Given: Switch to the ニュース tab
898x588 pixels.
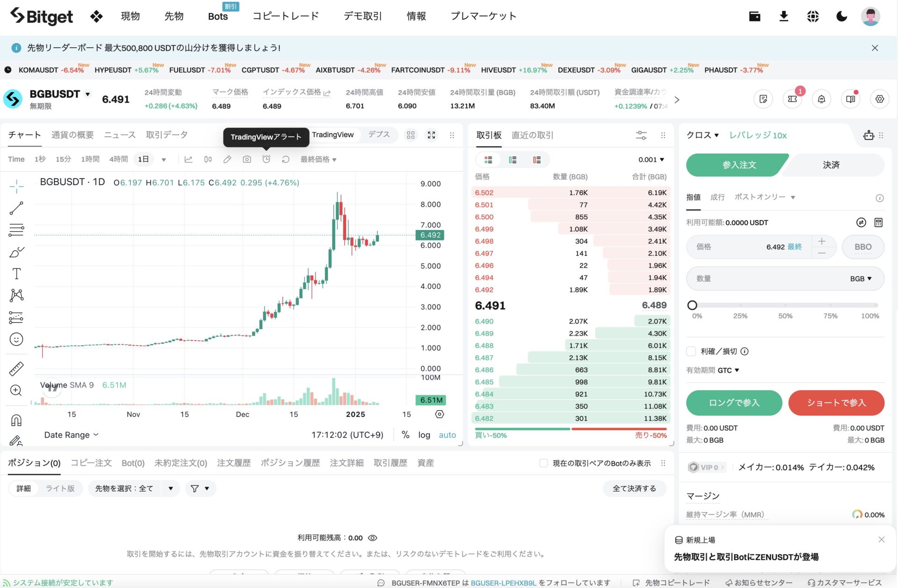Looking at the screenshot, I should click(119, 135).
